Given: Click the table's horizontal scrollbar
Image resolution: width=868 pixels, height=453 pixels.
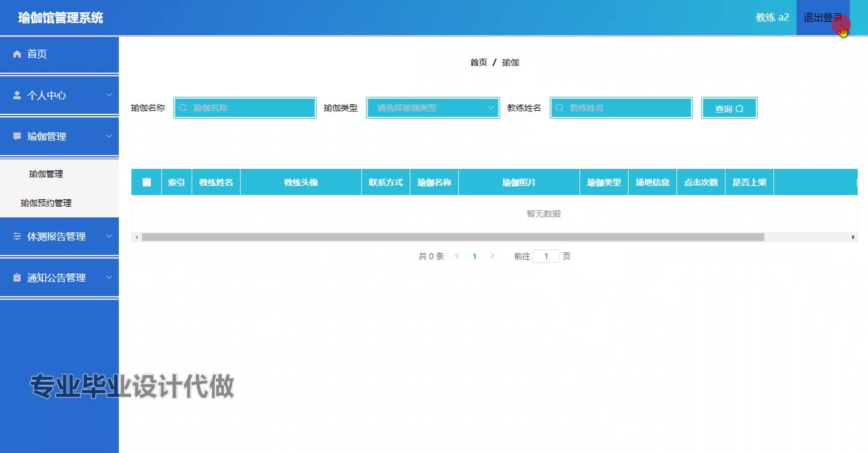Looking at the screenshot, I should [453, 237].
